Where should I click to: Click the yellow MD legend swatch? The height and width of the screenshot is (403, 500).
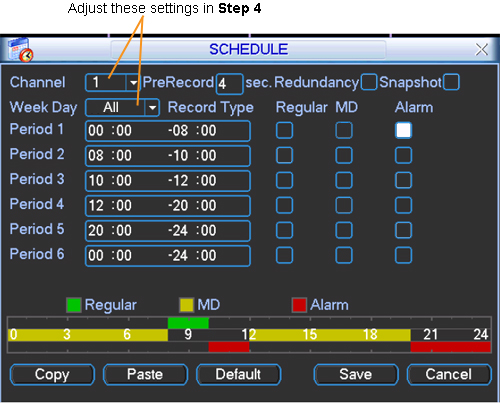coord(186,305)
